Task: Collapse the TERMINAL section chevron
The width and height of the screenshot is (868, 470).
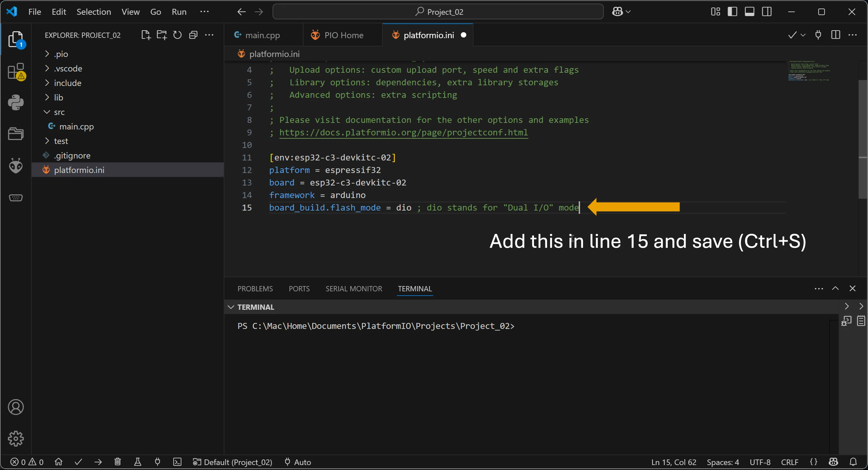Action: 231,307
